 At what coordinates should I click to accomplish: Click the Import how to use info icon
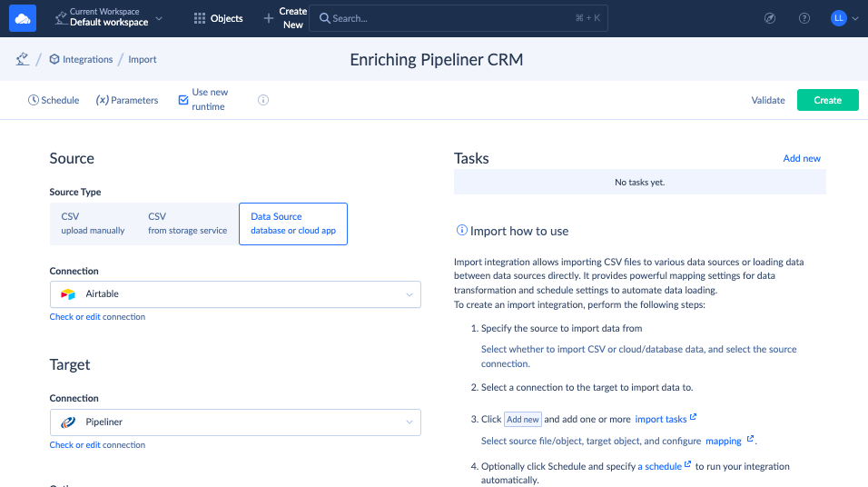461,230
